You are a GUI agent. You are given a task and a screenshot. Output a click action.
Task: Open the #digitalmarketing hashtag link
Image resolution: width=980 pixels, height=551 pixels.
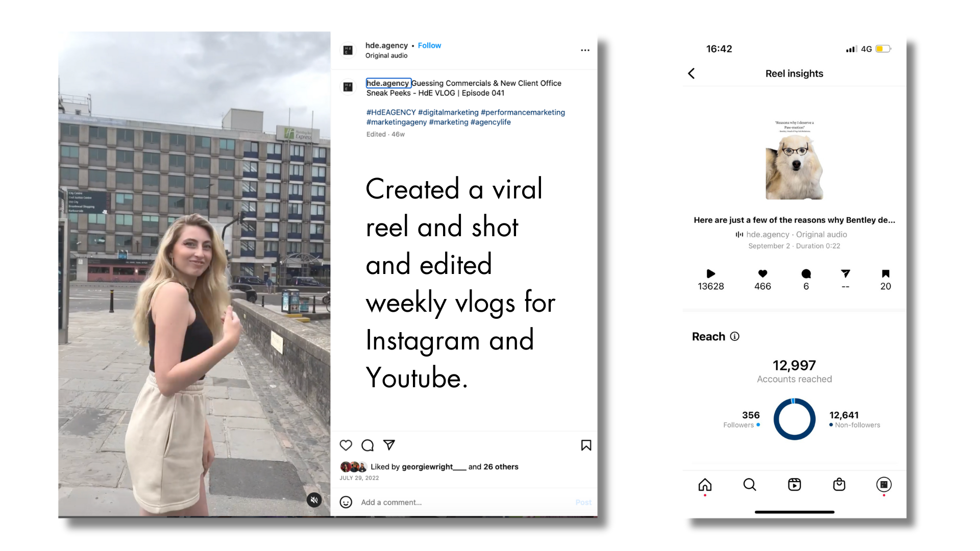[448, 112]
